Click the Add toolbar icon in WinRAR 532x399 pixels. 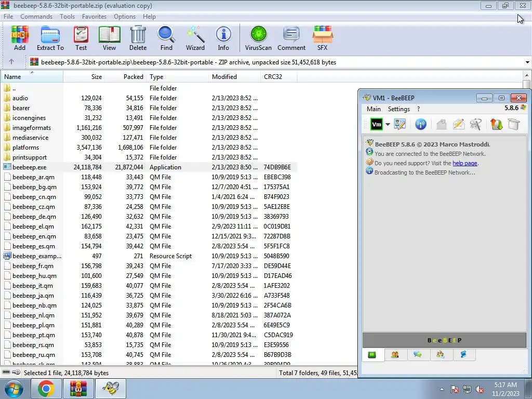20,38
